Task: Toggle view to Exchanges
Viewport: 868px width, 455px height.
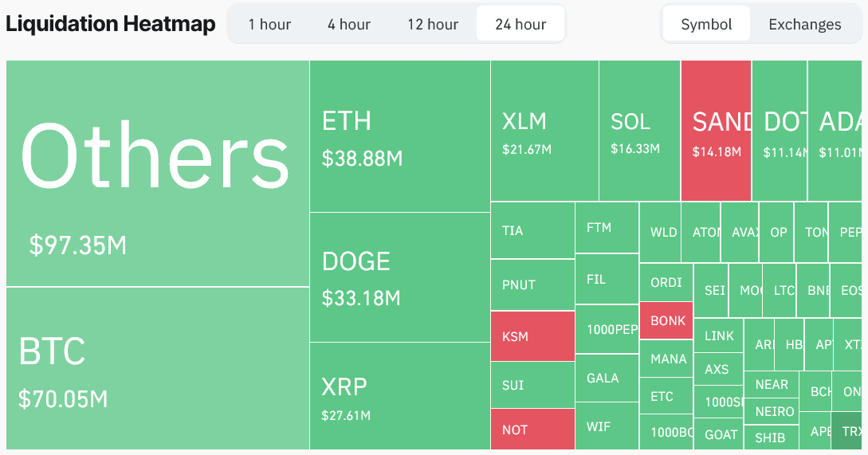Action: tap(805, 25)
